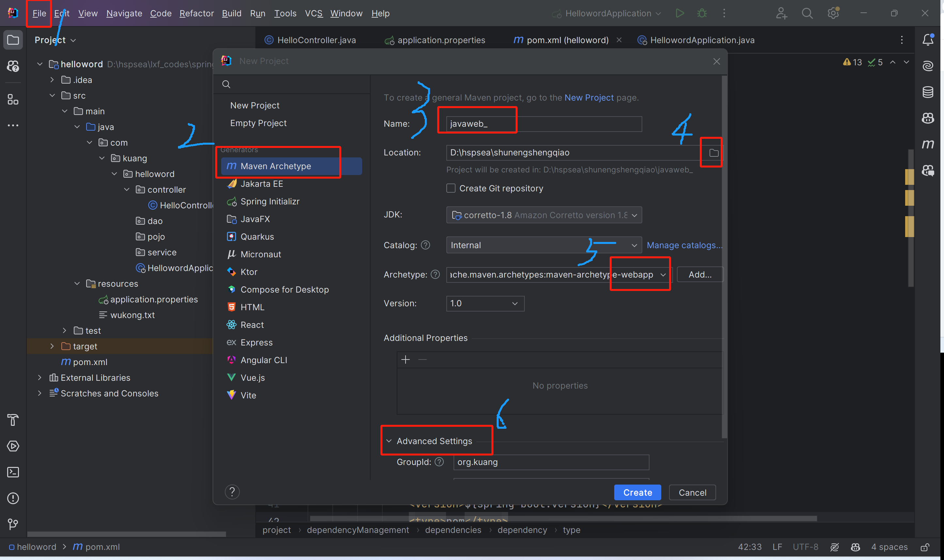
Task: Open Code With Me user icon
Action: tap(781, 14)
